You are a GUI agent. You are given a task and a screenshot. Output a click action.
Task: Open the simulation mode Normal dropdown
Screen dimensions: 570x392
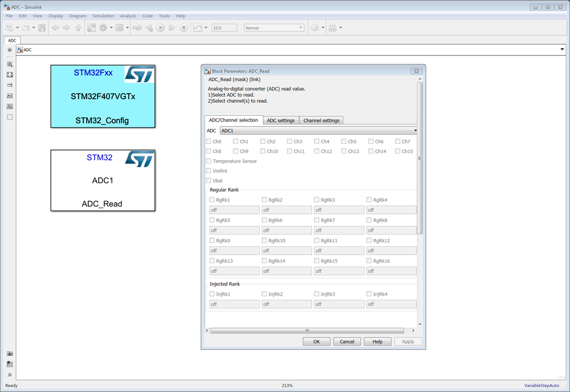point(274,27)
